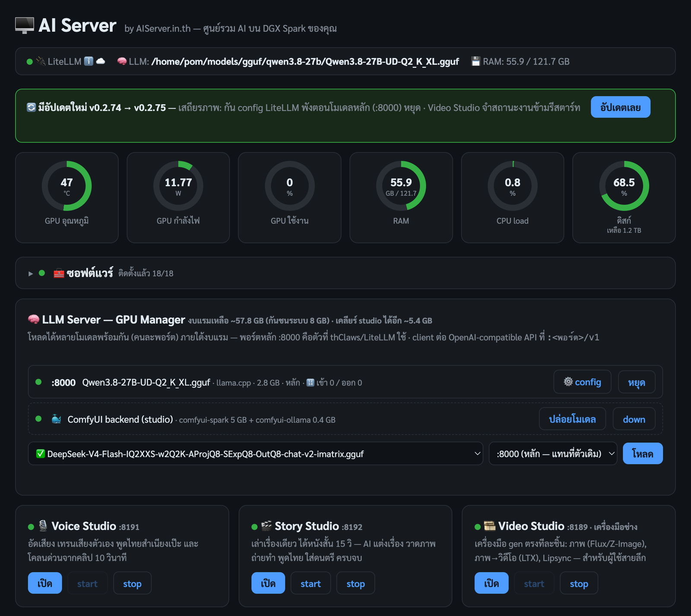This screenshot has height=616, width=691.
Task: Click โหลด to load selected model
Action: 643,454
